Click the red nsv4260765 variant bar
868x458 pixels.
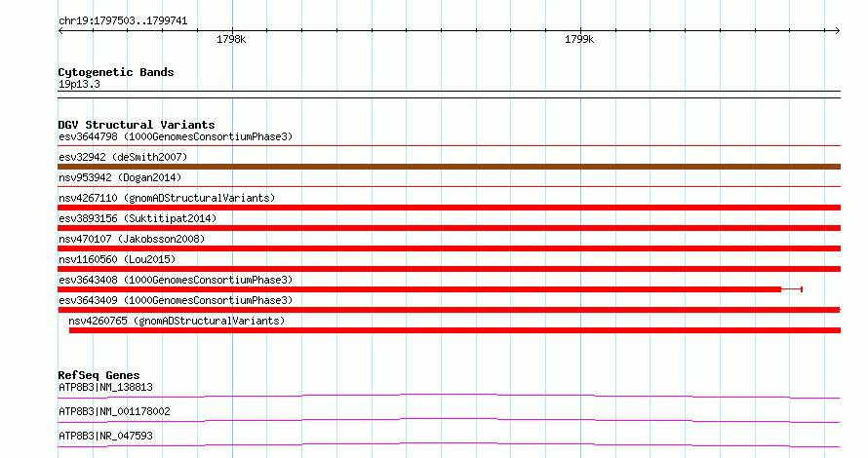pos(454,330)
